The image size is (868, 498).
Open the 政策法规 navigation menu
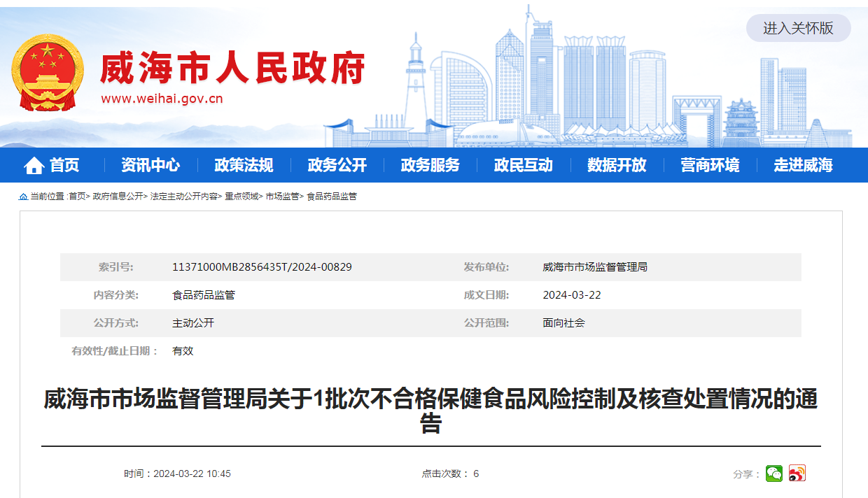click(x=244, y=165)
